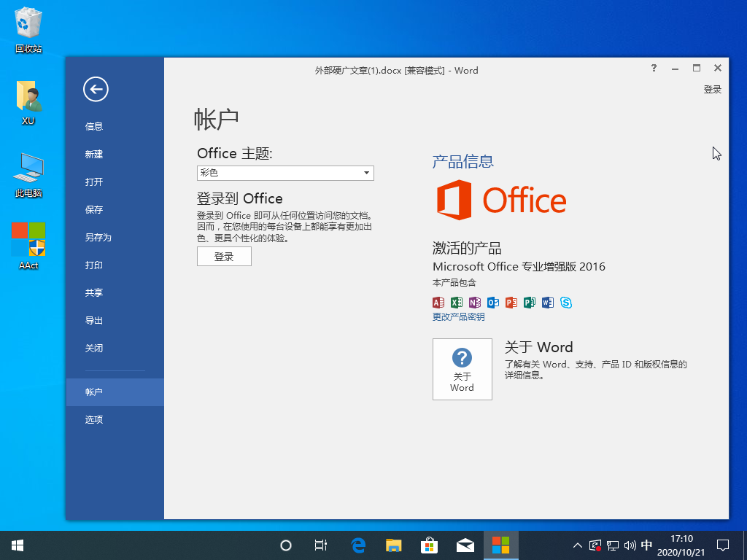This screenshot has width=747, height=560.
Task: Click the 登录 link at top right
Action: click(712, 89)
